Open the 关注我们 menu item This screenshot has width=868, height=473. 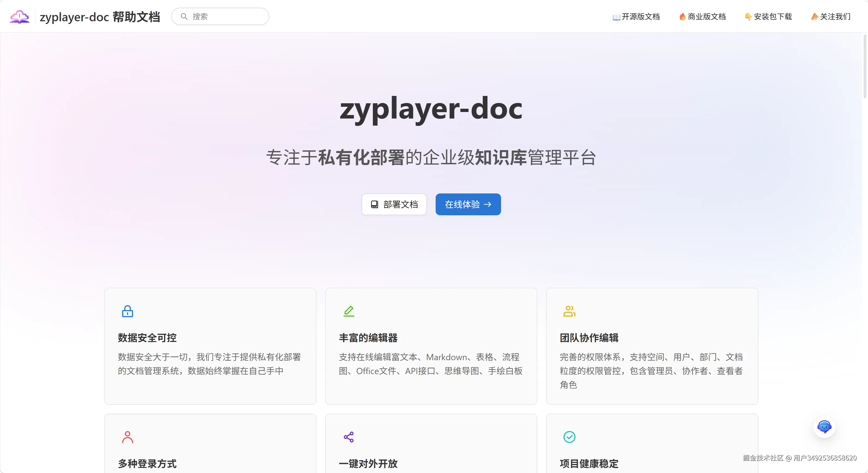pos(831,17)
